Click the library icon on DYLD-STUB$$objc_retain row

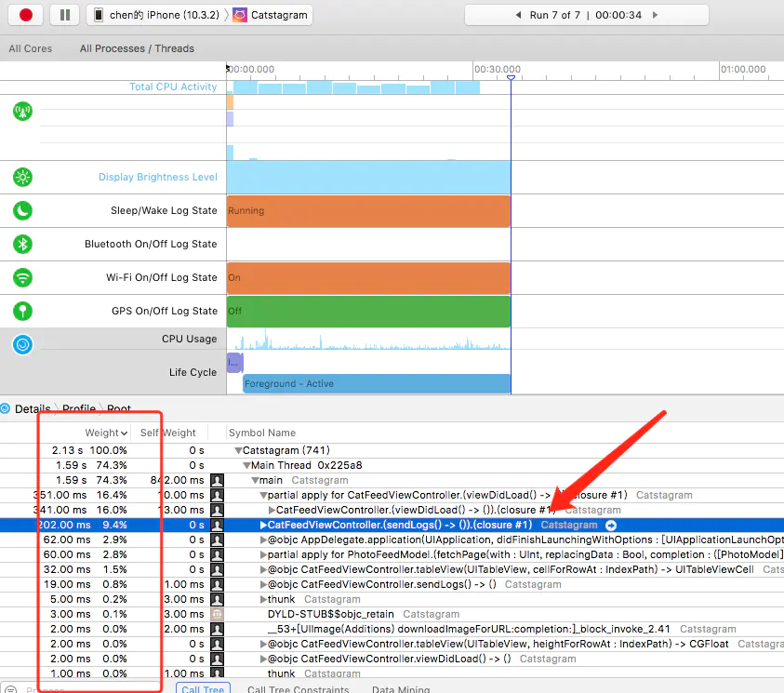[x=217, y=615]
